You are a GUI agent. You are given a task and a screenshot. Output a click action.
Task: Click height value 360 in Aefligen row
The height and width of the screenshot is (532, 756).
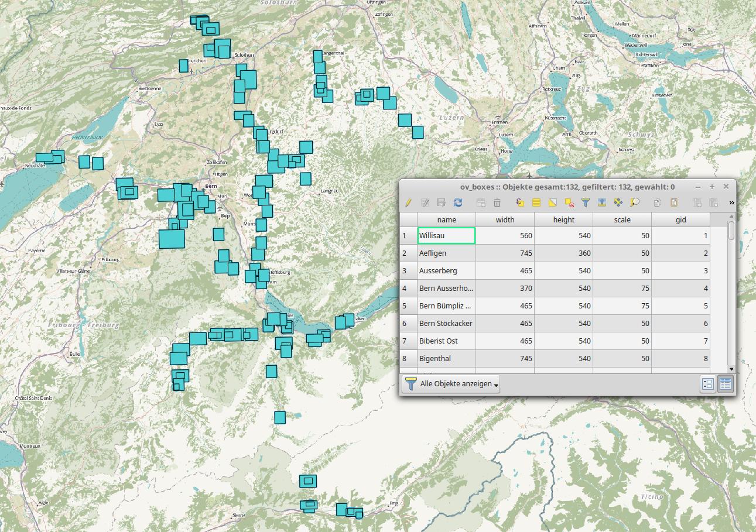pyautogui.click(x=563, y=253)
